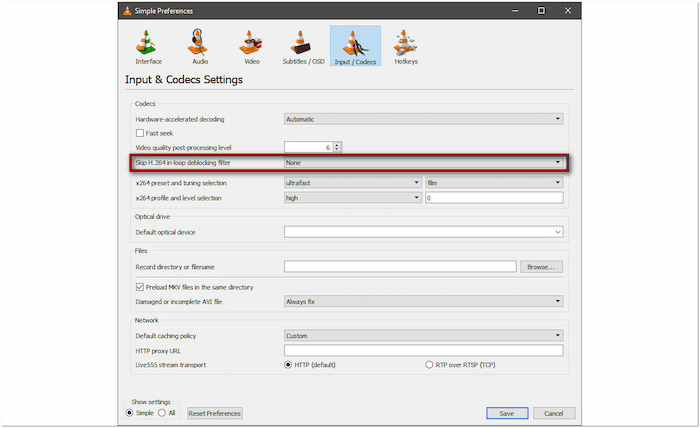Image resolution: width=700 pixels, height=428 pixels.
Task: Open the Hotkeys preferences category icon
Action: (406, 46)
